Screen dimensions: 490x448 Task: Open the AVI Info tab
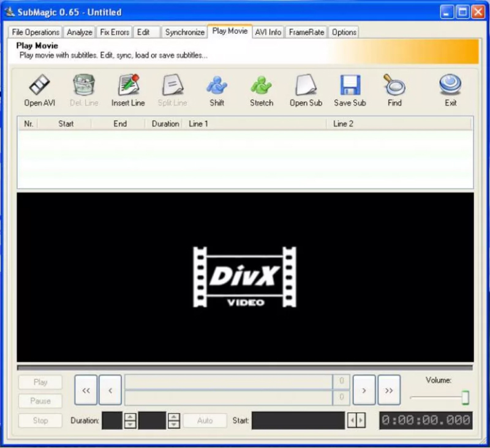pos(268,32)
